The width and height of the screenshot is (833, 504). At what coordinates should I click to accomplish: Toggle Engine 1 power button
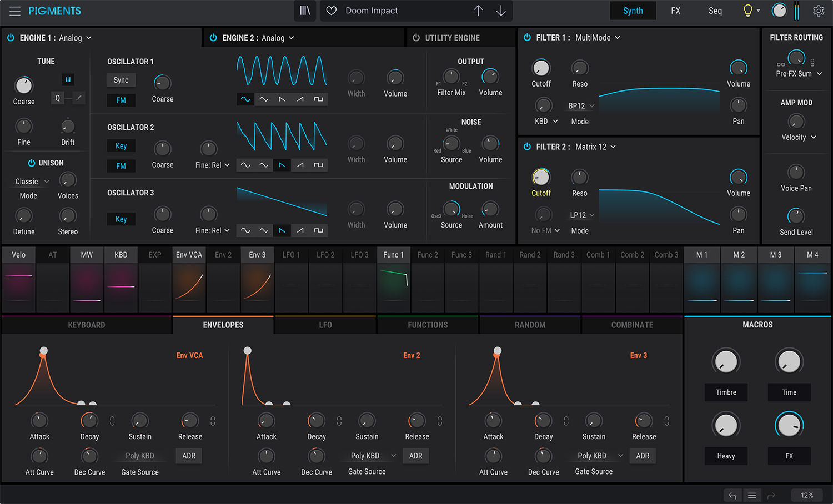click(x=11, y=38)
